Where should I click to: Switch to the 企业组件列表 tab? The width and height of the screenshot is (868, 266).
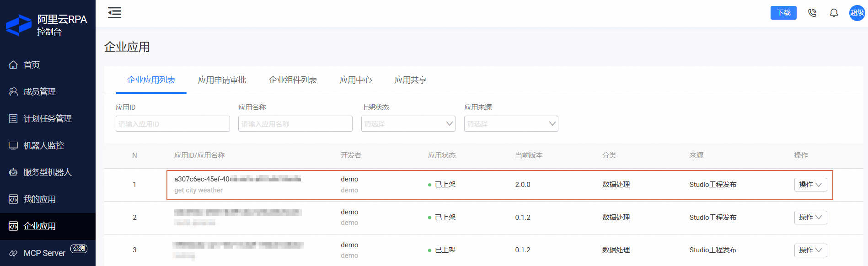(293, 80)
